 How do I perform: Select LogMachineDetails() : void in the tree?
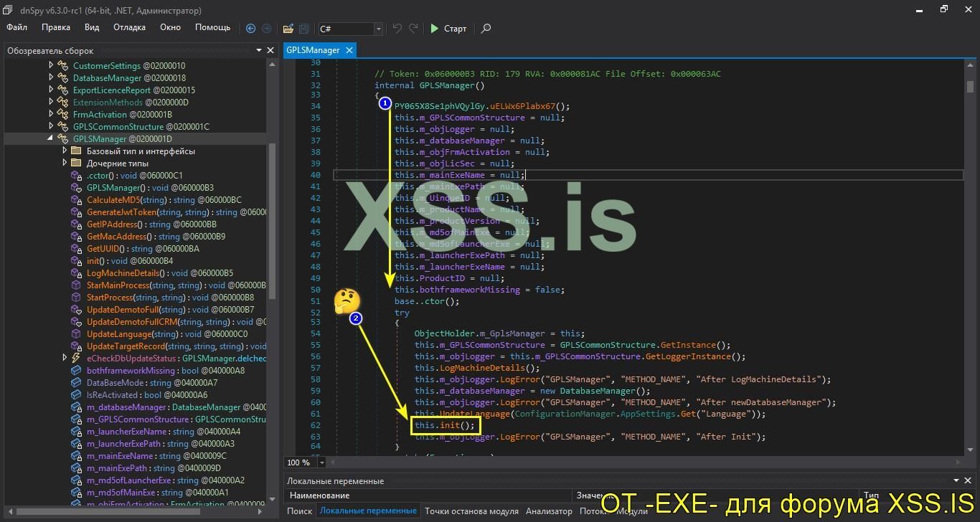160,273
